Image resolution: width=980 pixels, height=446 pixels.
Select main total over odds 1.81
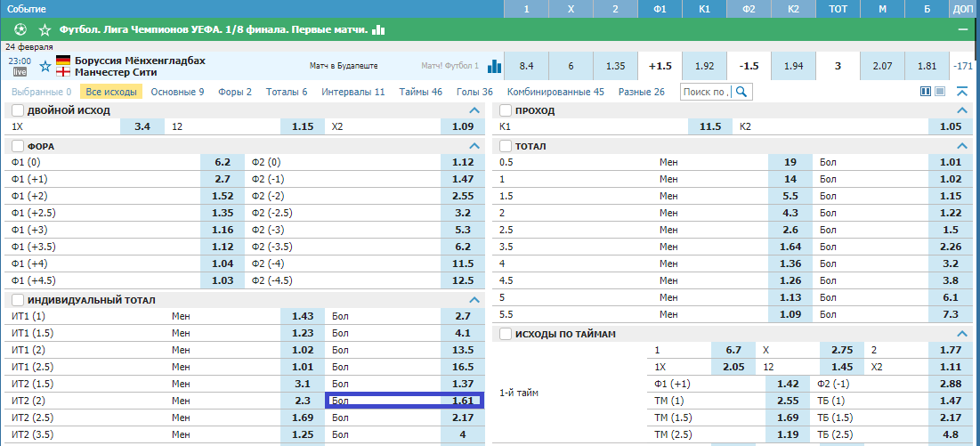(927, 66)
